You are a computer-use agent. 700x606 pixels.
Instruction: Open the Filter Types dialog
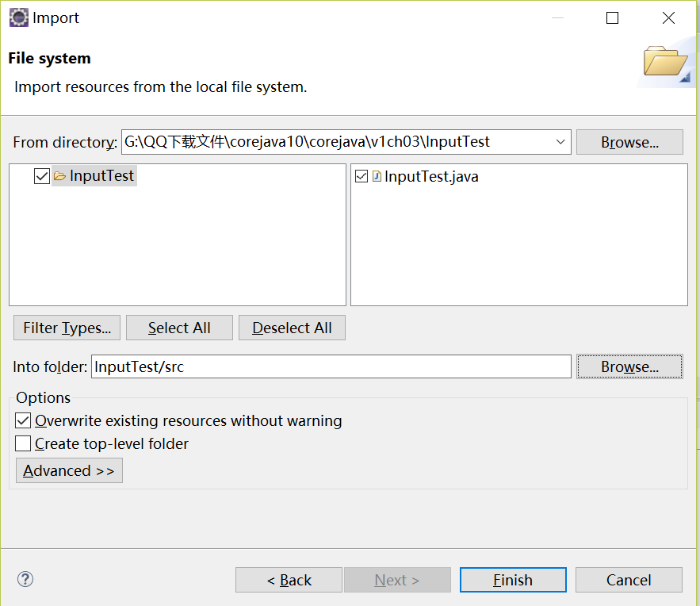pos(67,328)
